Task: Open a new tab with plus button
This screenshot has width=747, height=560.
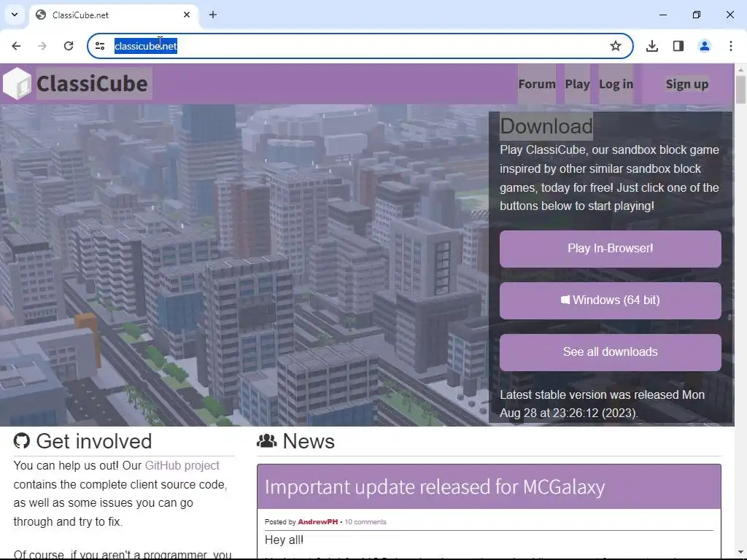Action: click(213, 15)
